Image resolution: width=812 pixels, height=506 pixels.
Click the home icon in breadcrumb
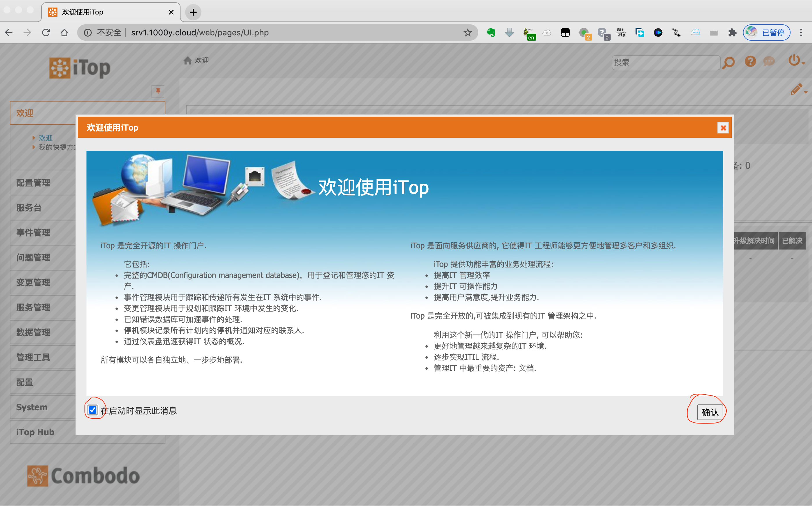click(187, 60)
